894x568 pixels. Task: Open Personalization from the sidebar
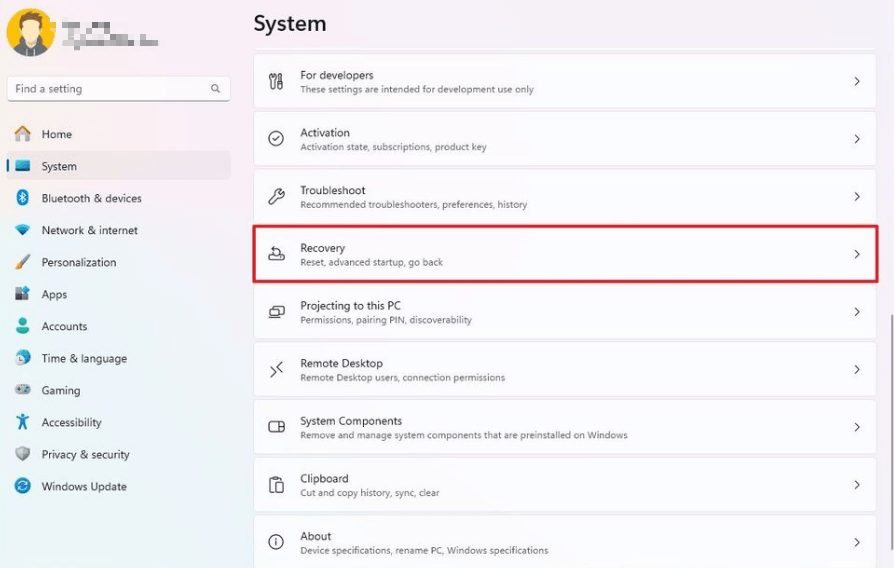tap(78, 262)
